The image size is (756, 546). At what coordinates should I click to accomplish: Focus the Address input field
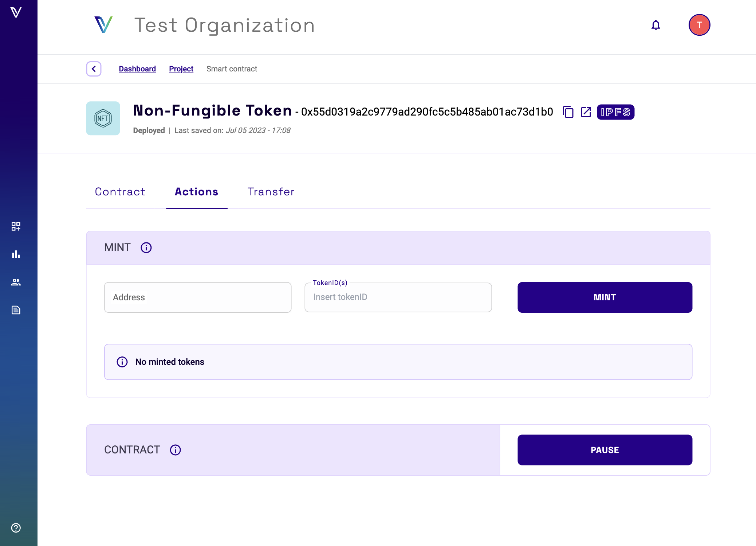pos(197,297)
